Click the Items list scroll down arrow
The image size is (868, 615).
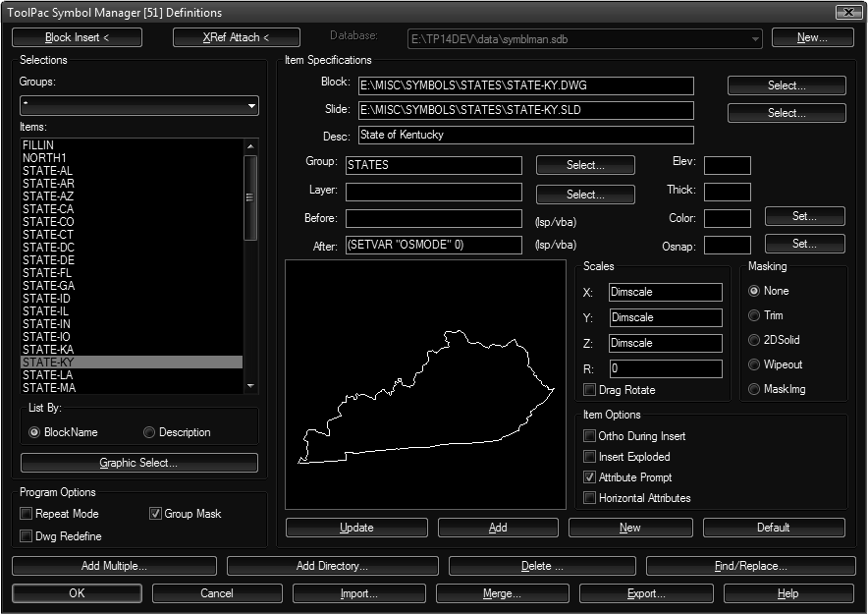250,386
